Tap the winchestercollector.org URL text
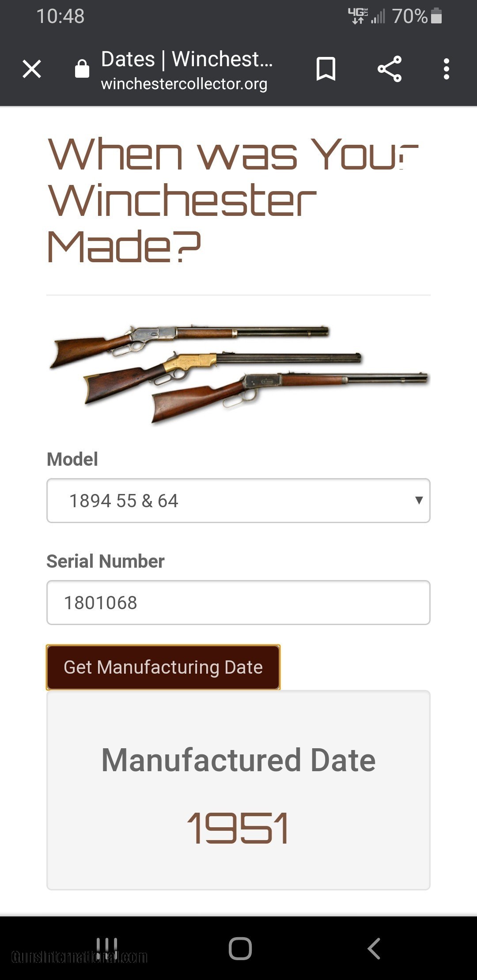Screen dimensions: 477x980 coord(184,84)
